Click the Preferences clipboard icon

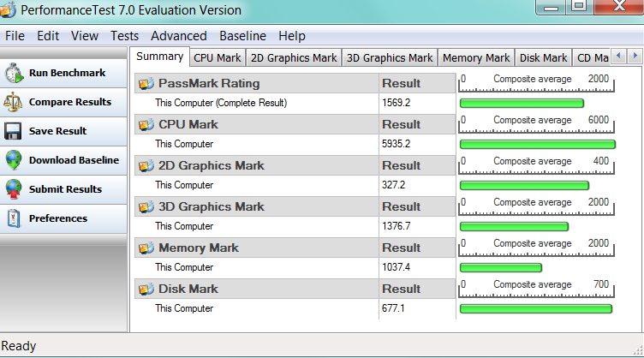click(14, 218)
